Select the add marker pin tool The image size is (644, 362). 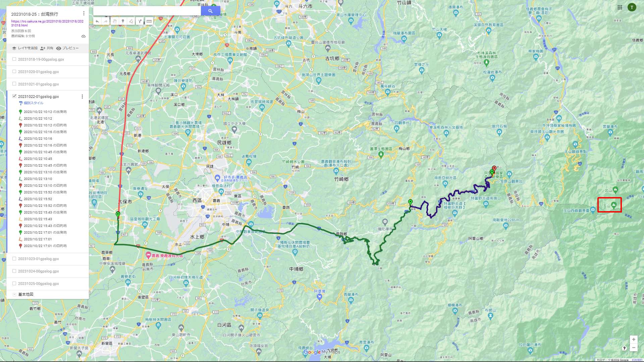123,21
